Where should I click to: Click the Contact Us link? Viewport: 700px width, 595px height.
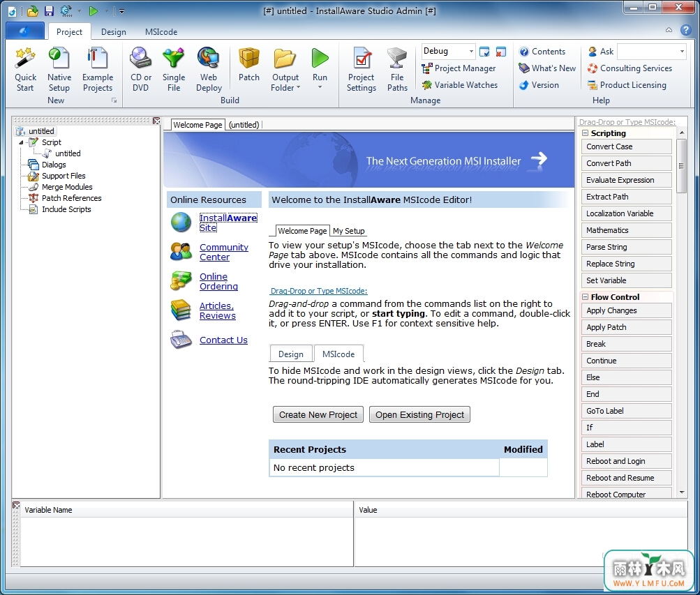pyautogui.click(x=223, y=340)
